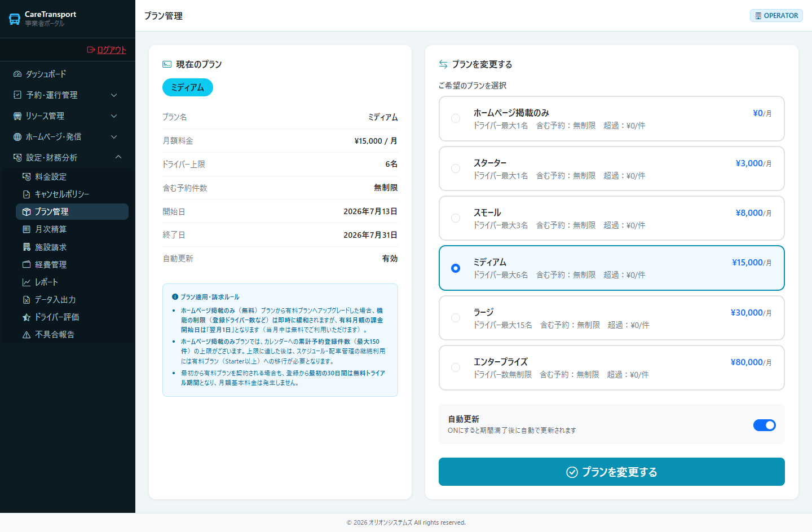The height and width of the screenshot is (532, 812).
Task: Select the スモール plan radio button
Action: coord(456,218)
